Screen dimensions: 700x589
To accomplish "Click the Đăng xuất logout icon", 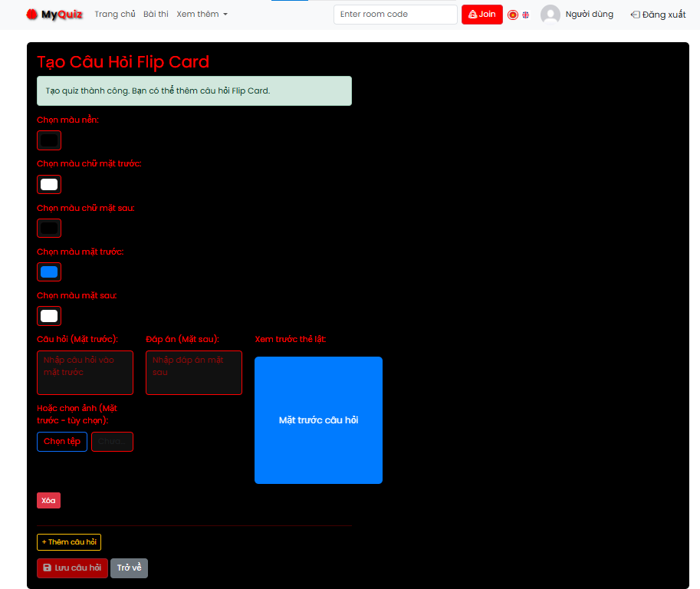I will tap(635, 15).
